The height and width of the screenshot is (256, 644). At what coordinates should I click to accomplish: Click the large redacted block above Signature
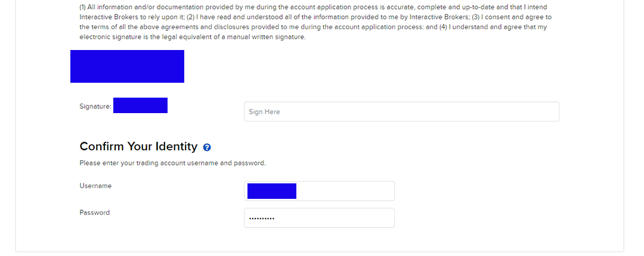(127, 66)
